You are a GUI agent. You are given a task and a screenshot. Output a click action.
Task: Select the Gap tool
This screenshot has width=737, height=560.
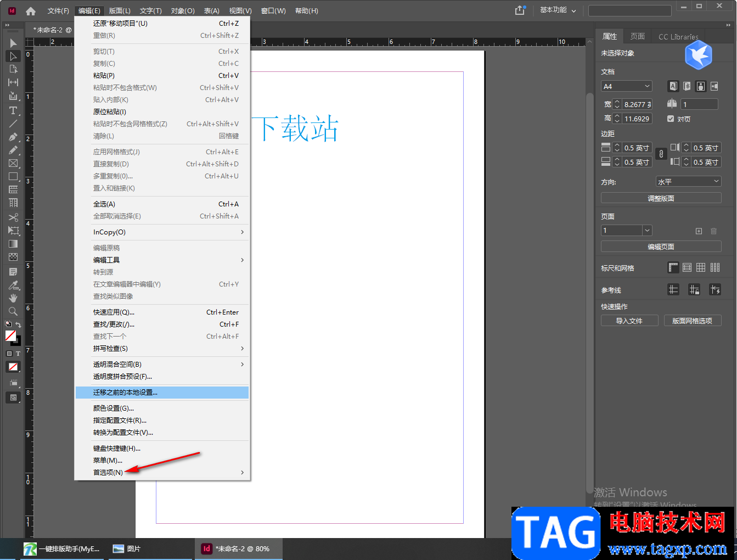click(x=13, y=82)
